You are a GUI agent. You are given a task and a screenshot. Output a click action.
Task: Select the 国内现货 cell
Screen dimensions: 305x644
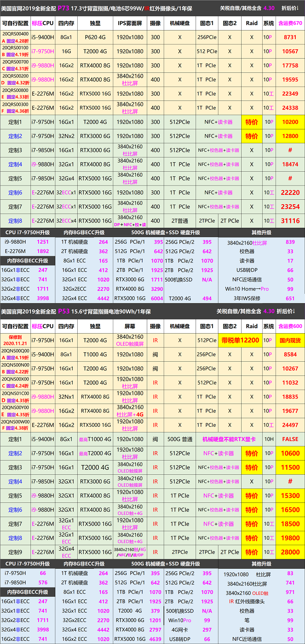[290, 341]
